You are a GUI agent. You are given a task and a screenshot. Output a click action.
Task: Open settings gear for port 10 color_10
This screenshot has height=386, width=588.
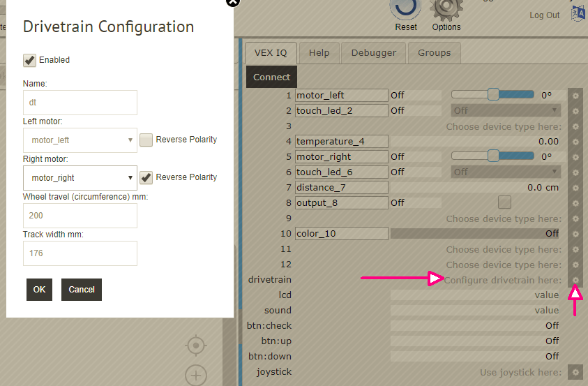point(575,234)
